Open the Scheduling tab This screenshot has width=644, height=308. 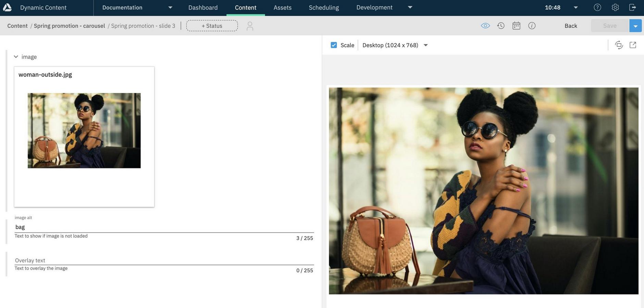coord(324,8)
